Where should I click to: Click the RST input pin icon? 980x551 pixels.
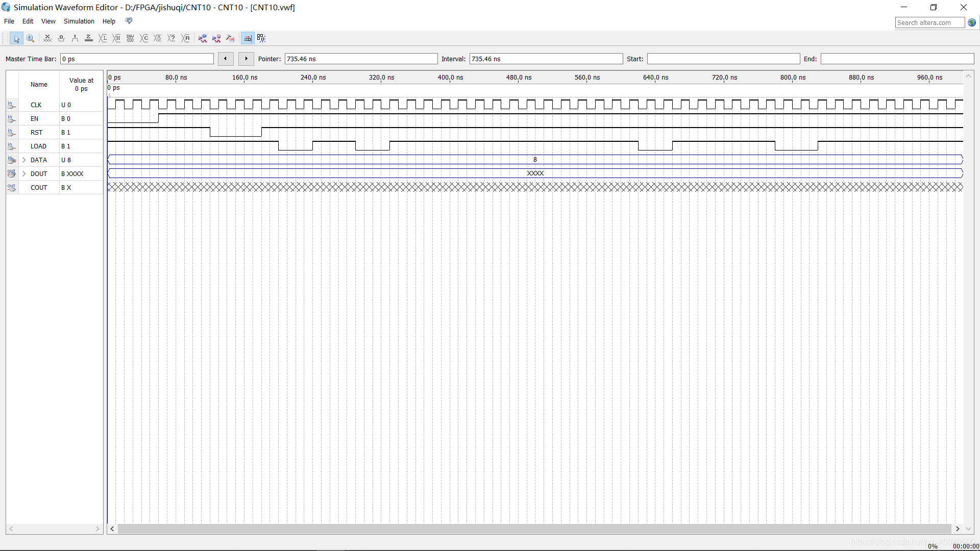click(x=12, y=133)
